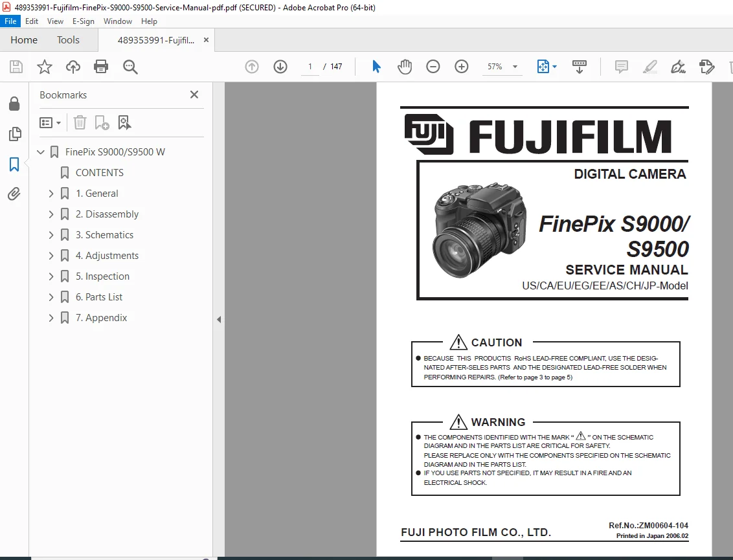This screenshot has height=560, width=733.
Task: Toggle the Bookmarks panel sidebar icon
Action: pos(14,164)
